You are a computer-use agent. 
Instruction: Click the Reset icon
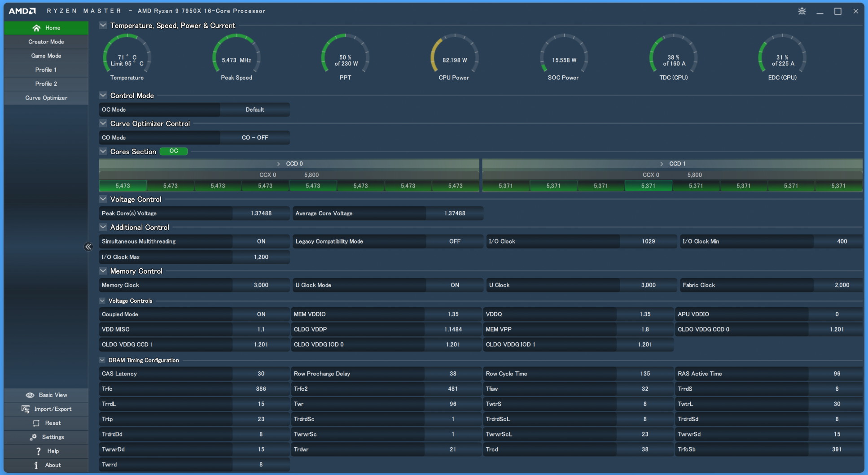[x=36, y=423]
